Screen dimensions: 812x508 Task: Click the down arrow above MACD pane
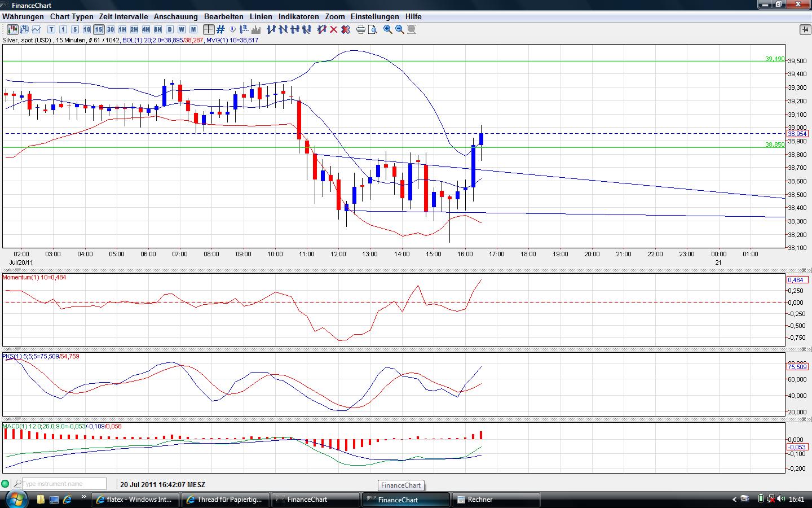pyautogui.click(x=18, y=419)
